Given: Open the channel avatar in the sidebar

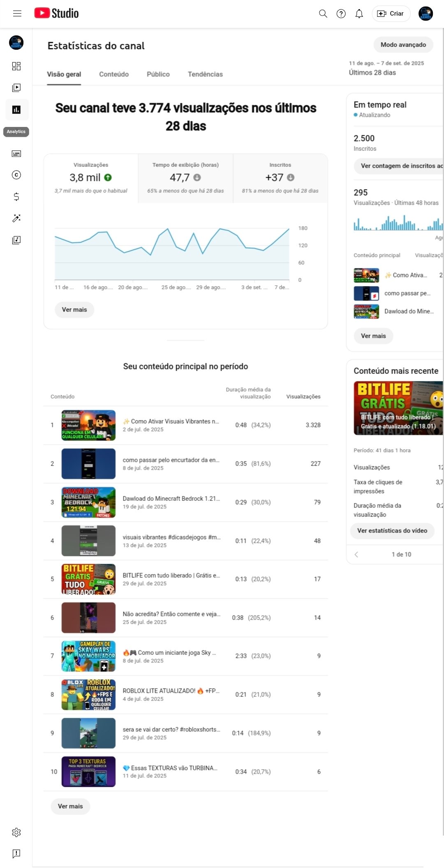Looking at the screenshot, I should pos(16,42).
